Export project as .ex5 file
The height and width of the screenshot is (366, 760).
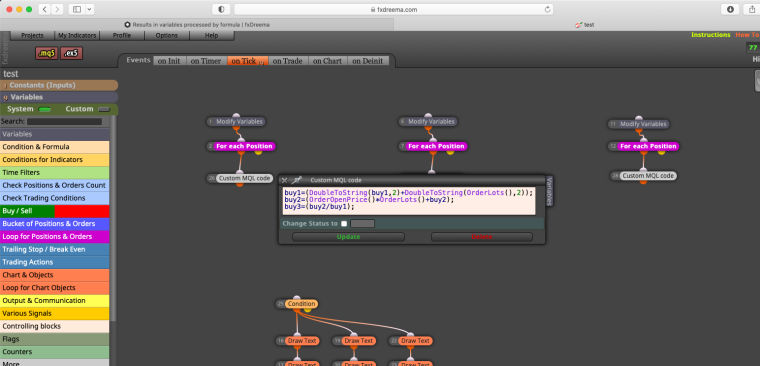point(72,53)
